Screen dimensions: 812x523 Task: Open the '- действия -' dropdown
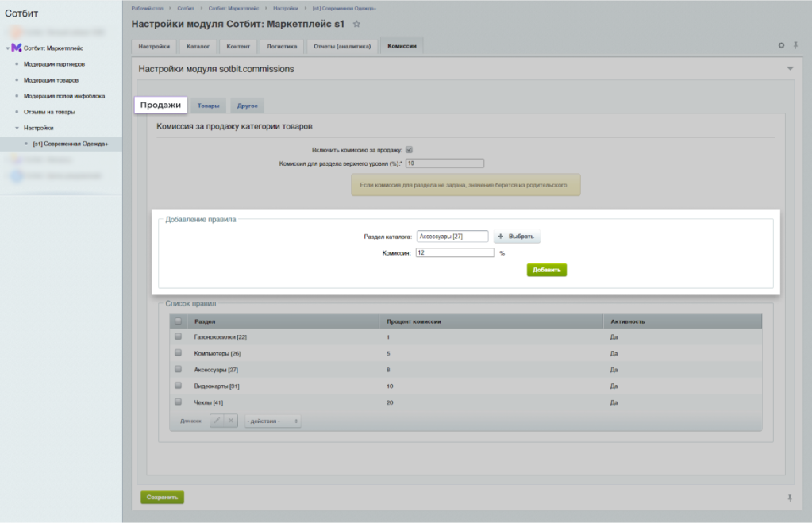(x=272, y=421)
